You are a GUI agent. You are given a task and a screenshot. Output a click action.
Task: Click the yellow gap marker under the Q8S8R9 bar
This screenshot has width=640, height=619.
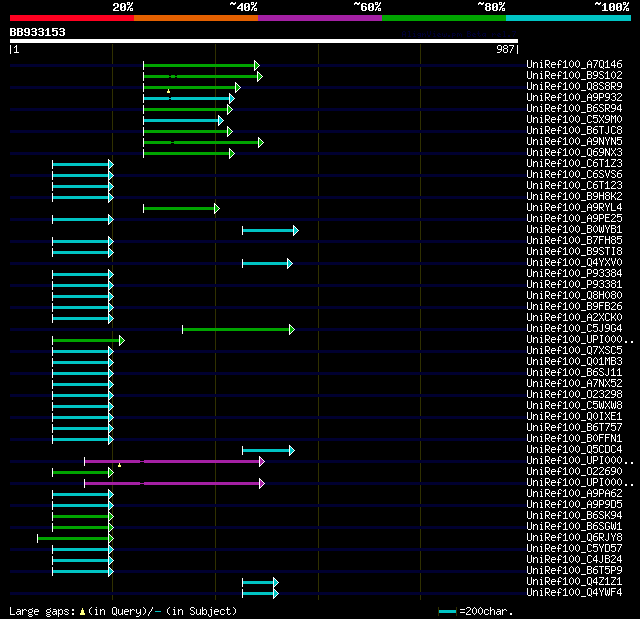(168, 91)
